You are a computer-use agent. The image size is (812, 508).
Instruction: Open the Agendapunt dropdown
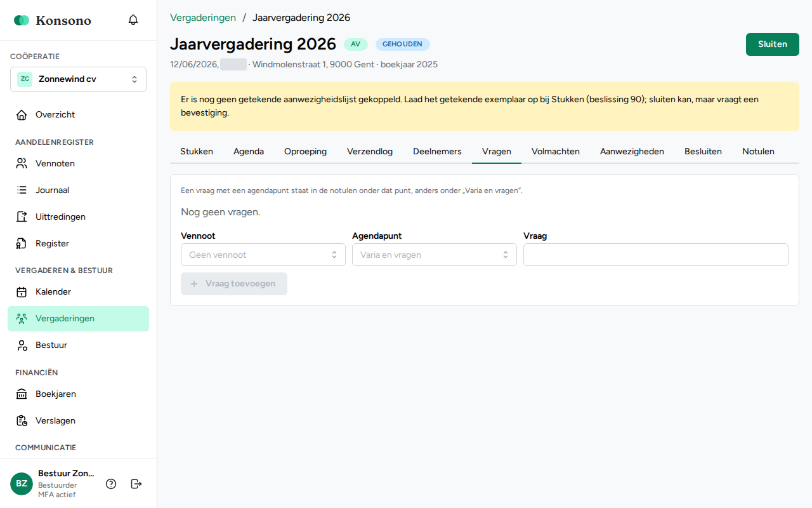click(x=435, y=255)
